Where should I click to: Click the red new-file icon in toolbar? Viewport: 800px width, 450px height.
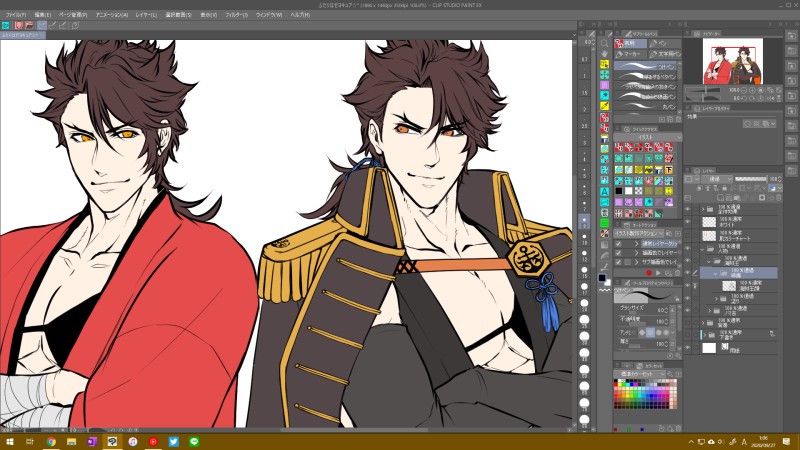[19, 25]
